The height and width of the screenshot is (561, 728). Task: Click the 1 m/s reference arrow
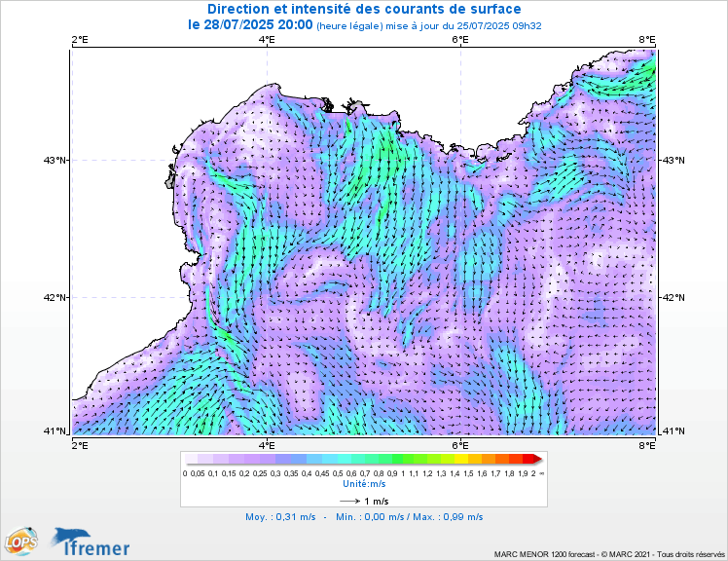pyautogui.click(x=350, y=501)
